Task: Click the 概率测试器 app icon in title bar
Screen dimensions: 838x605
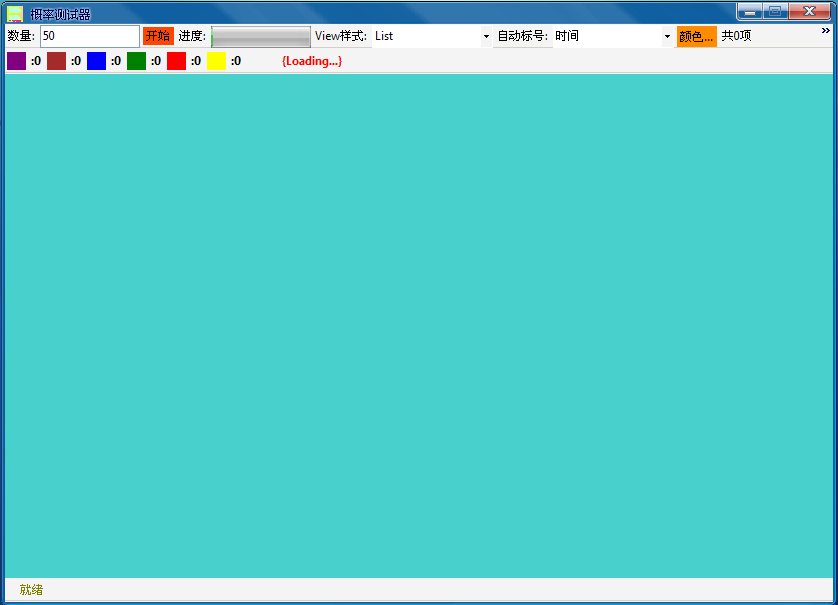Action: tap(15, 14)
